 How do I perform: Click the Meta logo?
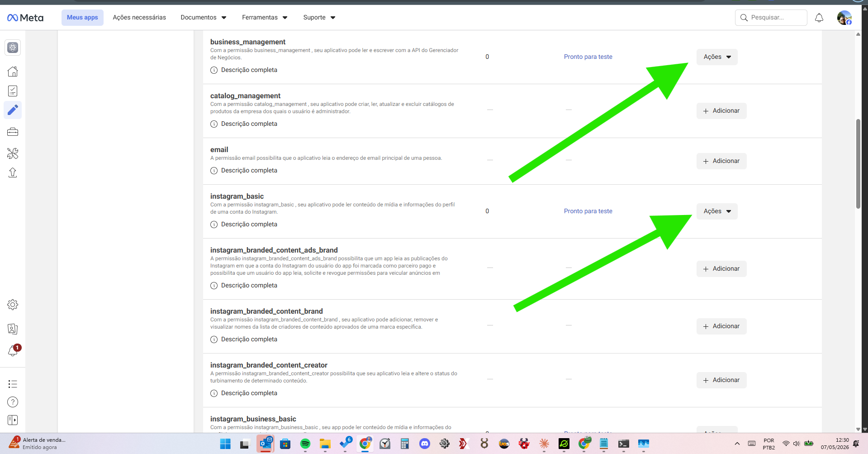[25, 18]
